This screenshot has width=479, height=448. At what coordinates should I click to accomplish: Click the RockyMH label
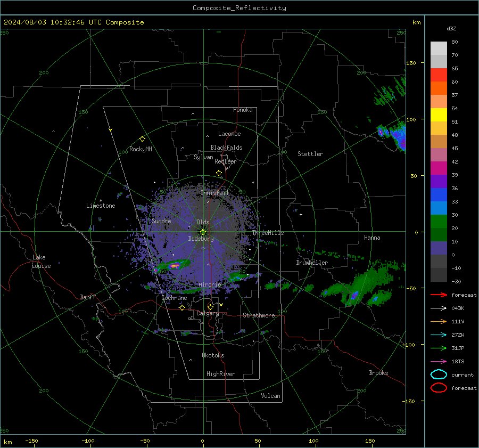pos(141,149)
